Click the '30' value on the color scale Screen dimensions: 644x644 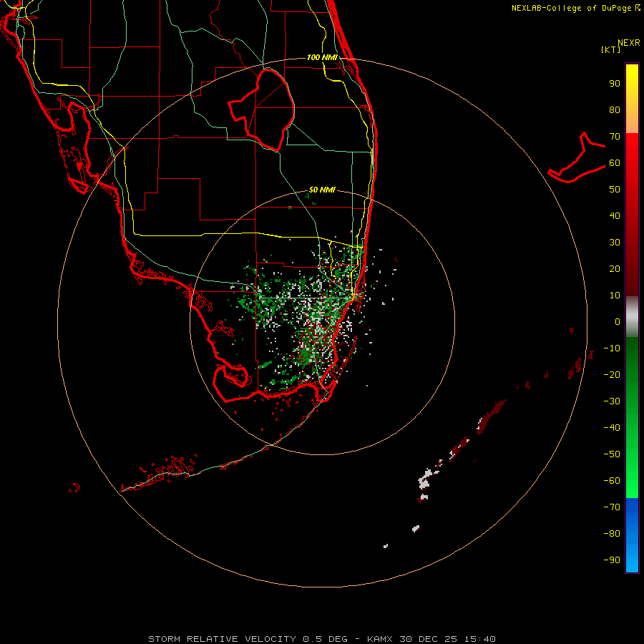pos(615,243)
